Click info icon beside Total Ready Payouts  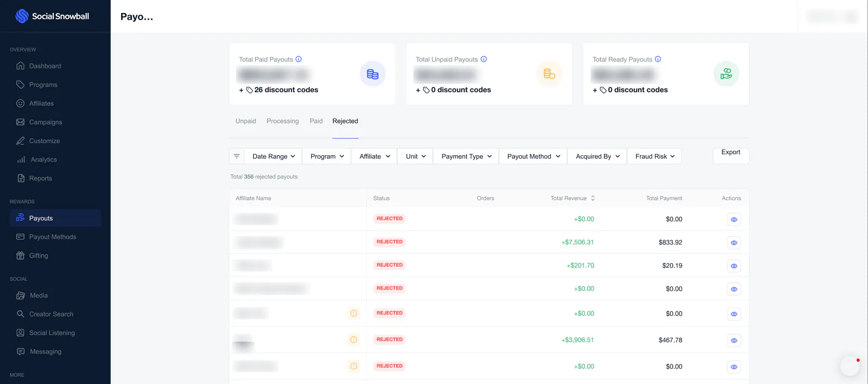(658, 59)
